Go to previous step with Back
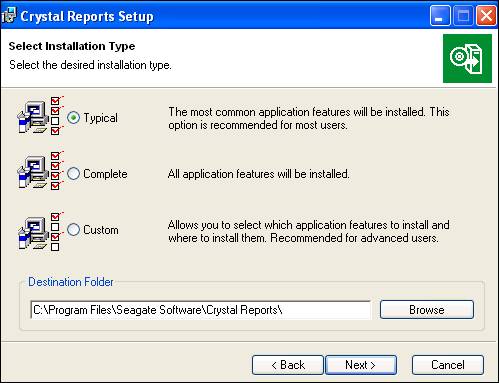The height and width of the screenshot is (383, 499). [288, 365]
